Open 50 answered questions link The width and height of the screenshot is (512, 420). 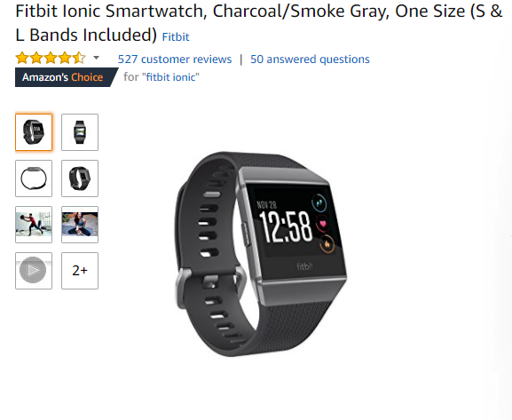310,59
